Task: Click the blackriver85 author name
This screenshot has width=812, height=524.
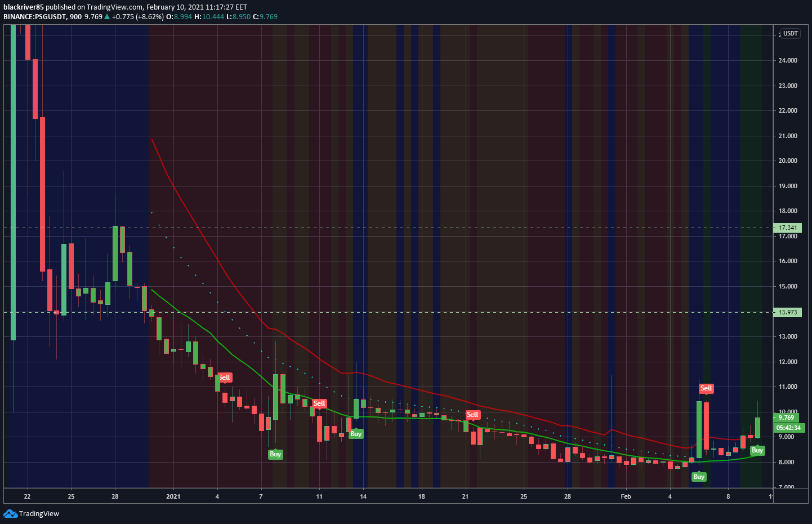Action: 24,7
